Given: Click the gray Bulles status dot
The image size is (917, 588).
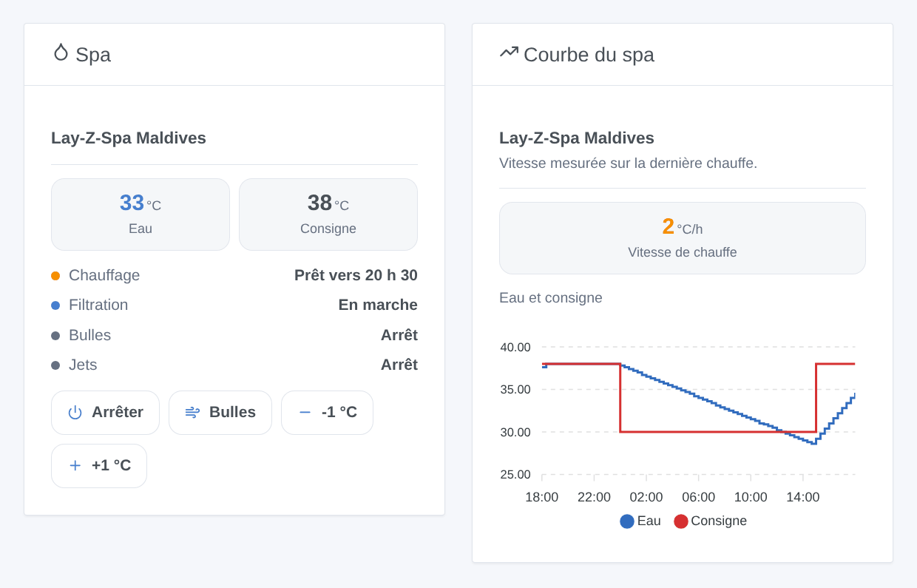Looking at the screenshot, I should pos(55,336).
